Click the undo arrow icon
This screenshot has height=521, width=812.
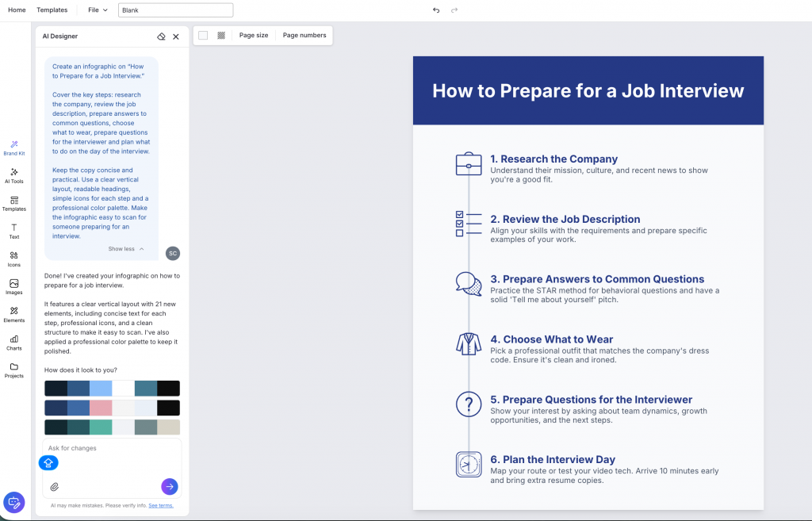436,10
